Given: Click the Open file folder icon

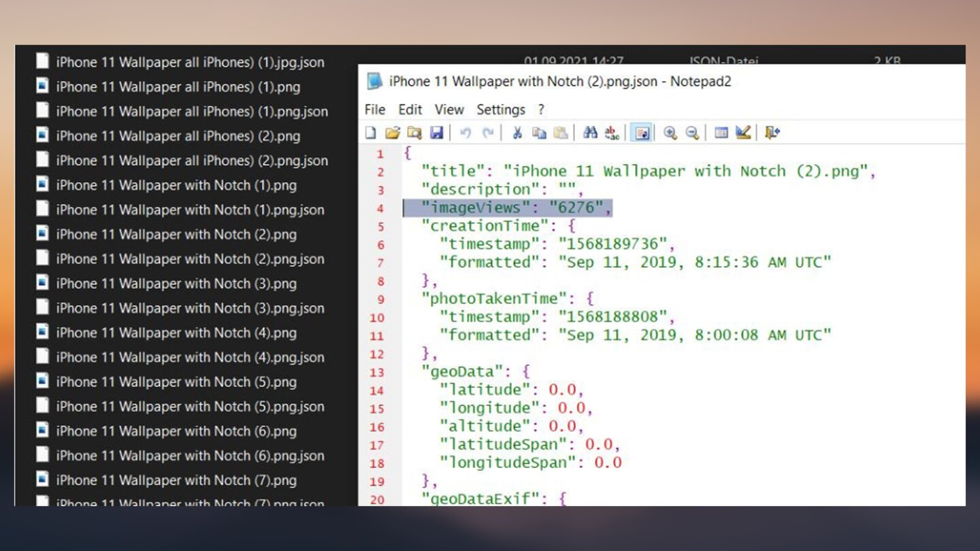Looking at the screenshot, I should (392, 133).
